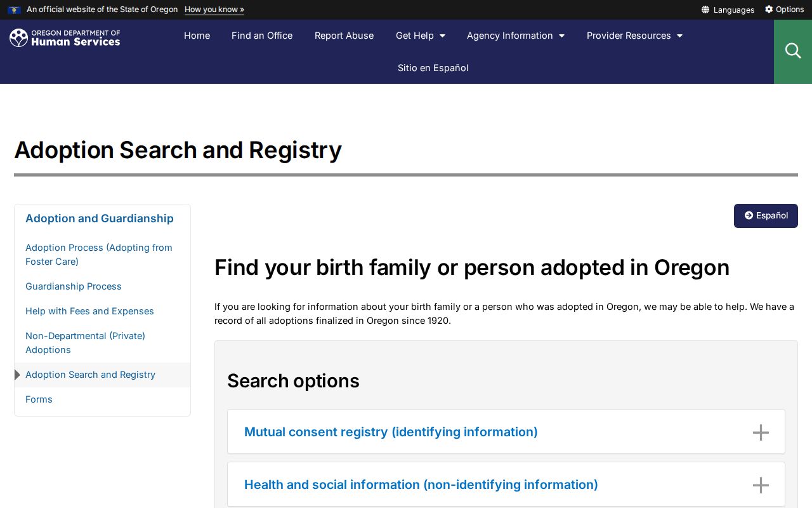This screenshot has height=508, width=812.
Task: Open the Forms sidebar link
Action: coord(39,399)
